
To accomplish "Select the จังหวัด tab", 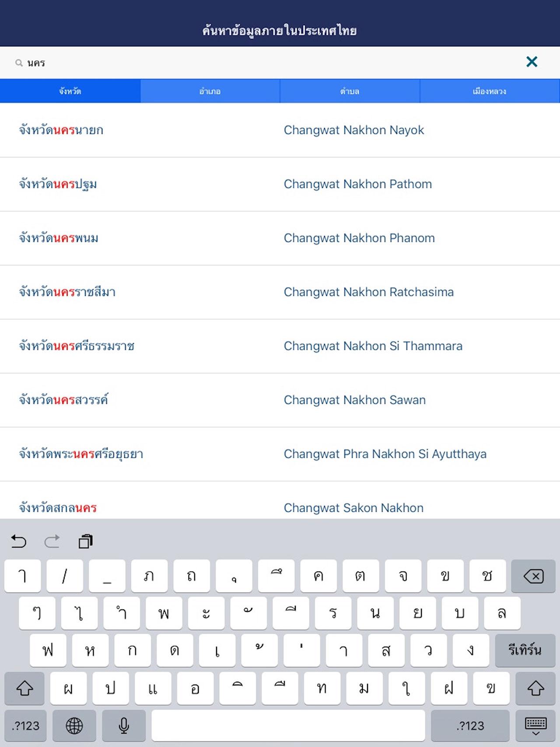I will pos(70,91).
